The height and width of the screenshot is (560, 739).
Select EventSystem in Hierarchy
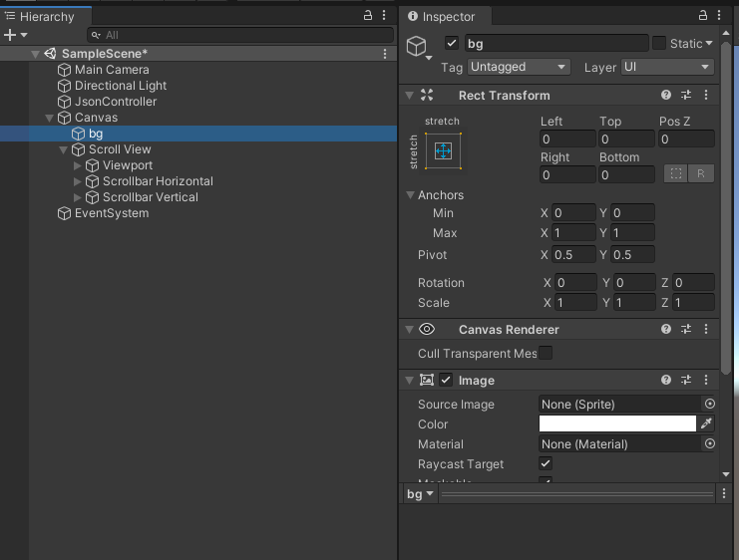point(112,213)
